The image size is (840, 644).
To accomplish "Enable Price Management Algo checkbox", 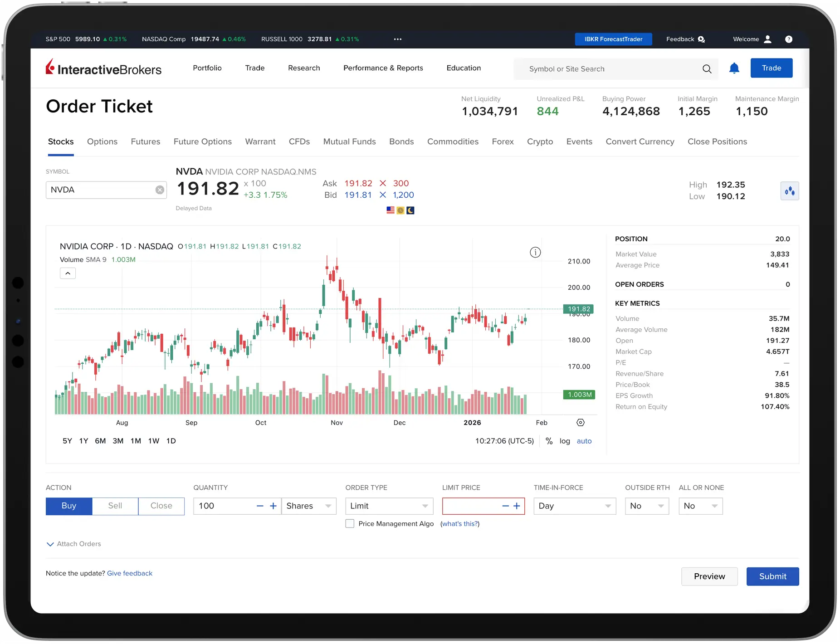I will 350,524.
